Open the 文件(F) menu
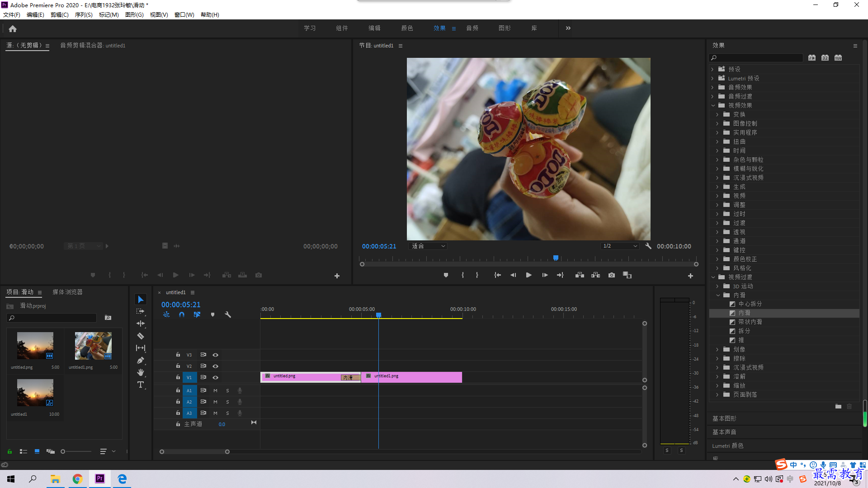This screenshot has width=868, height=488. (12, 15)
